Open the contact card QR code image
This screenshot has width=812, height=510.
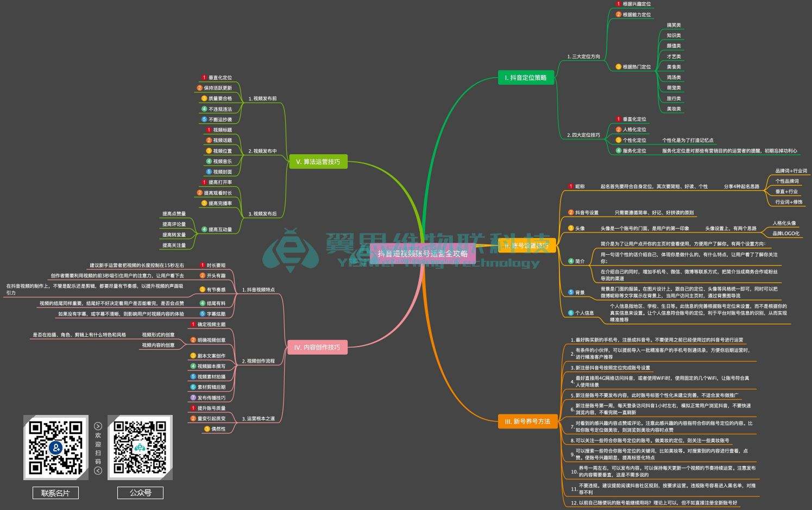pyautogui.click(x=55, y=448)
